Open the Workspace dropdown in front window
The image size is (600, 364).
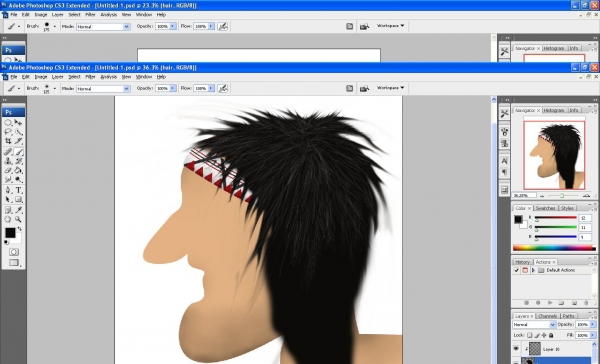390,88
